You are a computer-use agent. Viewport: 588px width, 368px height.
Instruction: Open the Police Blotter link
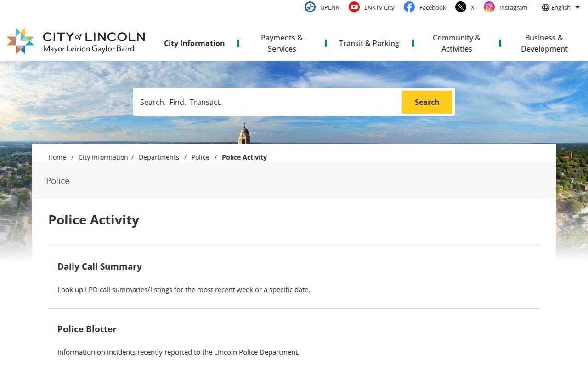[87, 329]
